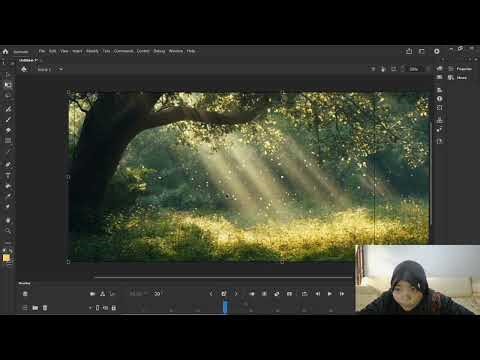Step back one frame
The height and width of the screenshot is (360, 480).
click(x=318, y=294)
